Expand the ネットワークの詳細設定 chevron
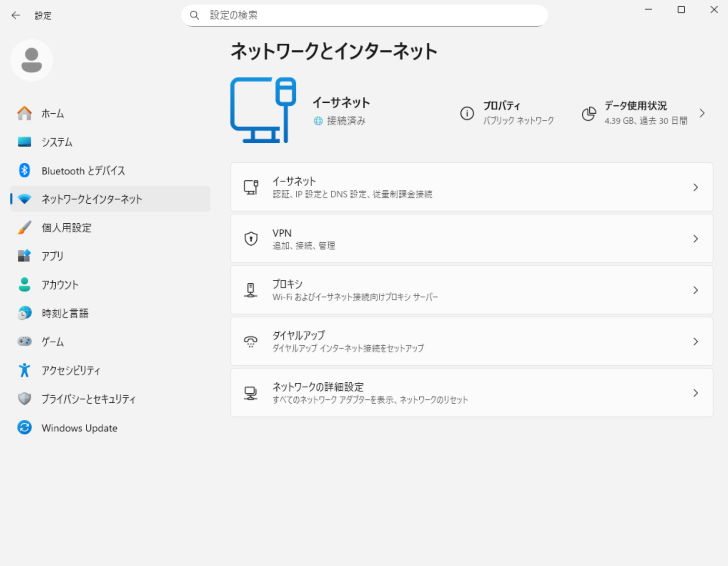728x566 pixels. tap(696, 393)
